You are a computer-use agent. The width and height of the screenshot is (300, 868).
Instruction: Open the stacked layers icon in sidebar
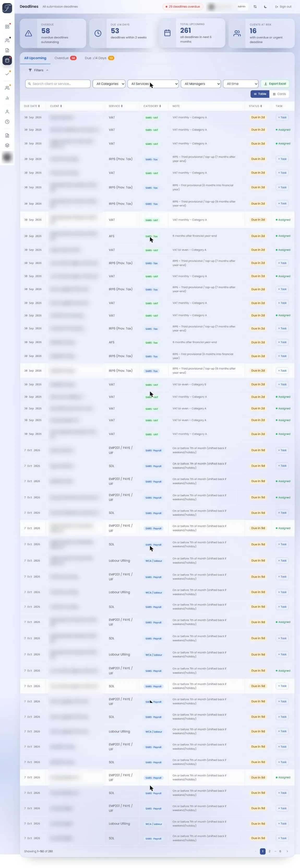pos(7,145)
